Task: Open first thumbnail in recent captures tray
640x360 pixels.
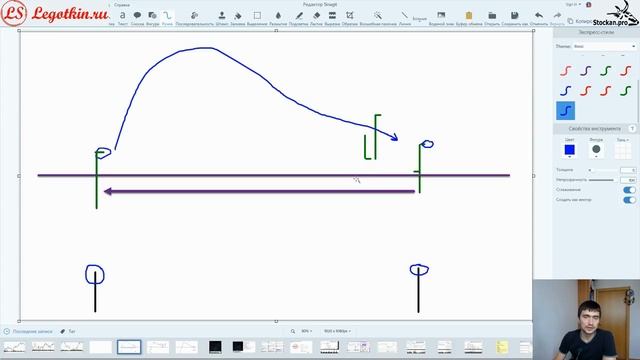Action: (x=14, y=347)
